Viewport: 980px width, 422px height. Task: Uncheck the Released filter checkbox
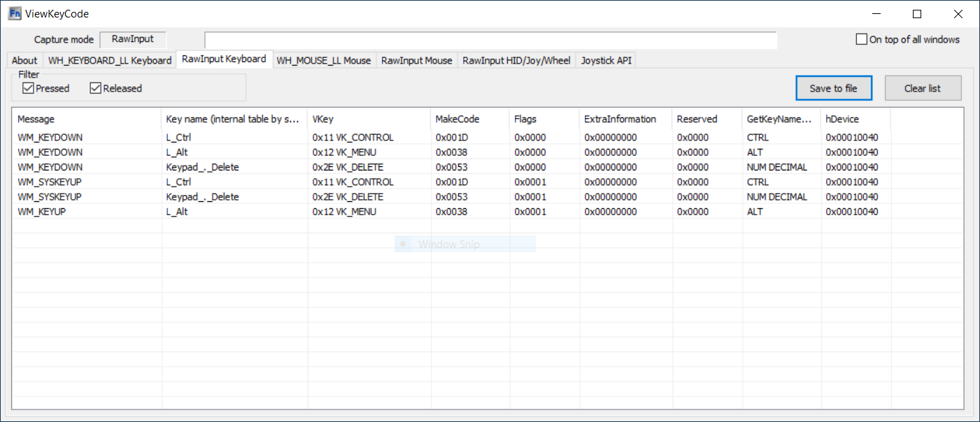(96, 88)
